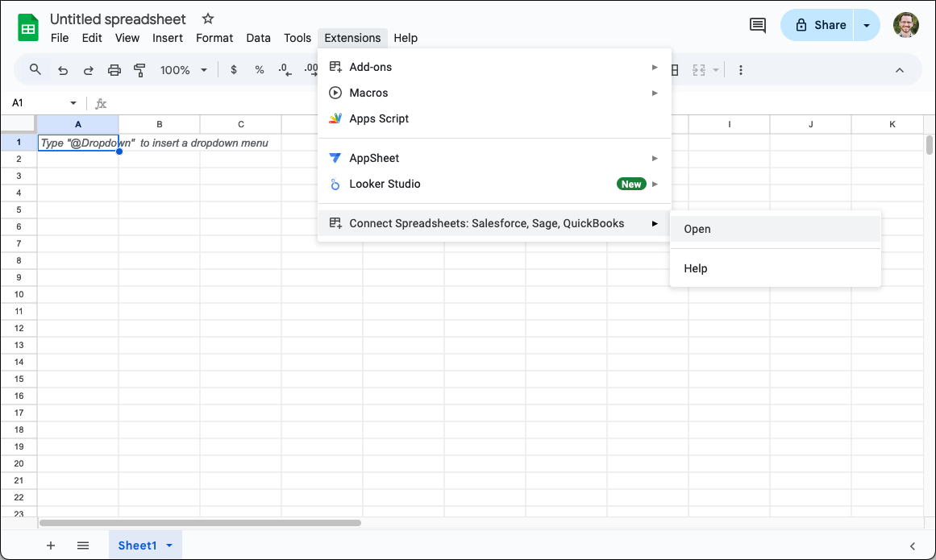The height and width of the screenshot is (560, 936).
Task: Open Sheet1 tab options arrow
Action: click(x=169, y=545)
